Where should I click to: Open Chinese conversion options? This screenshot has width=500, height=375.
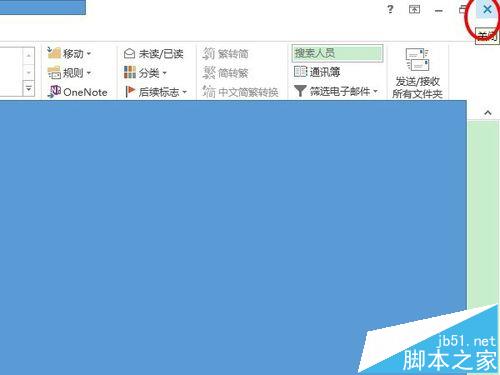click(x=240, y=92)
